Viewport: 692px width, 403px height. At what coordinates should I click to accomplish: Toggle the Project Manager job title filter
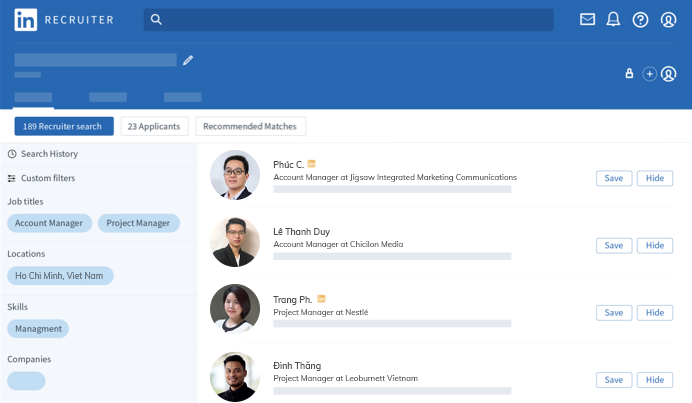point(139,223)
